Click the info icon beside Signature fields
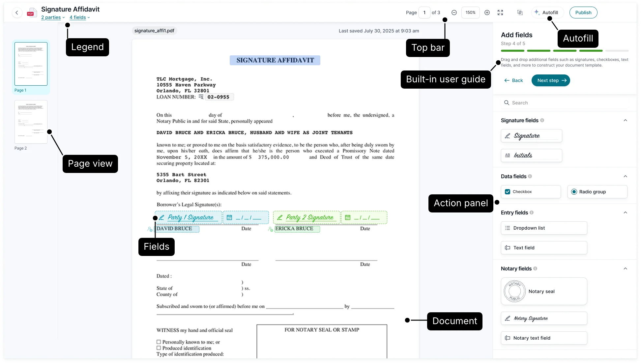Screen dimensions: 641x364 click(x=542, y=120)
